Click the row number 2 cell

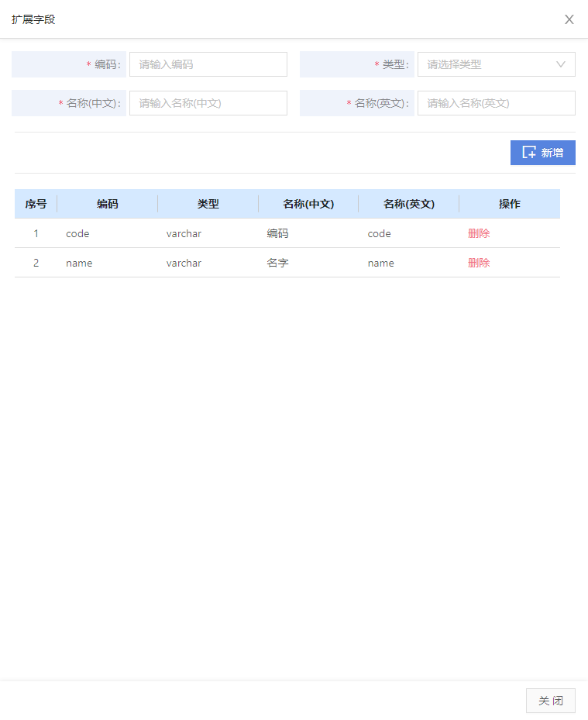(x=36, y=263)
